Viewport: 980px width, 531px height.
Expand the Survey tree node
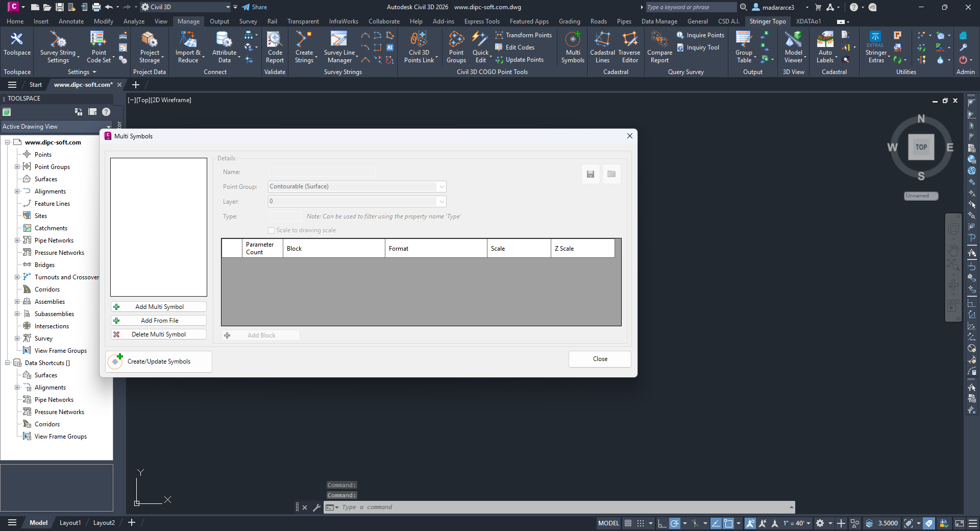(x=17, y=339)
